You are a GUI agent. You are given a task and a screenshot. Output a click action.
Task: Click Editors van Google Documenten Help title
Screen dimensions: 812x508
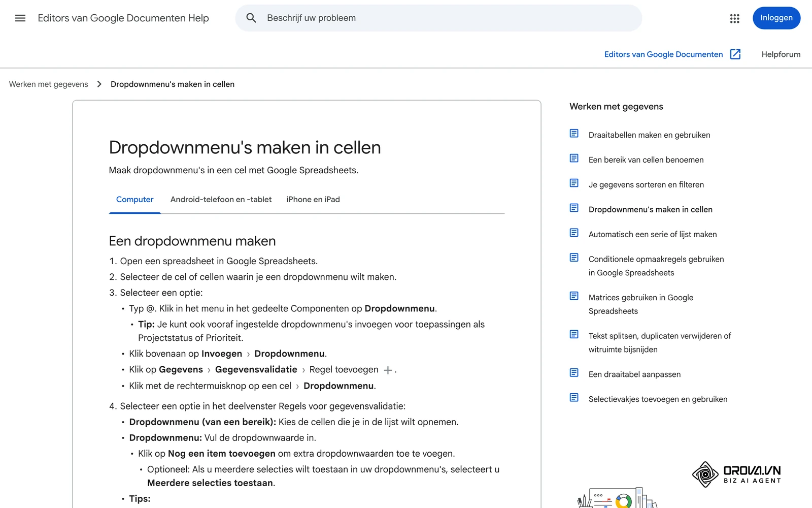click(x=123, y=18)
